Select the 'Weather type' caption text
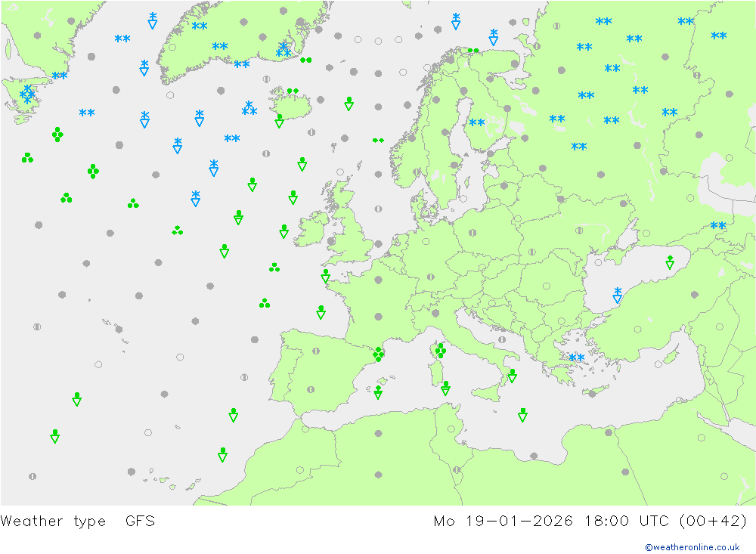 [x=53, y=522]
